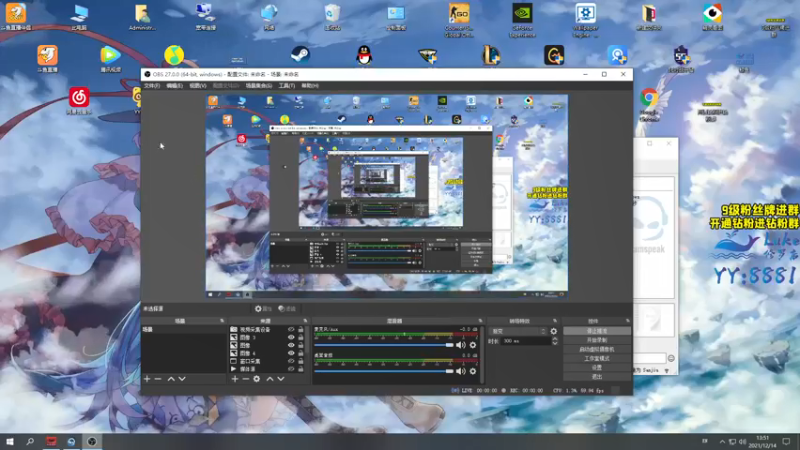This screenshot has width=800, height=450.
Task: Pop out the Controls (控件) dock
Action: 628,321
